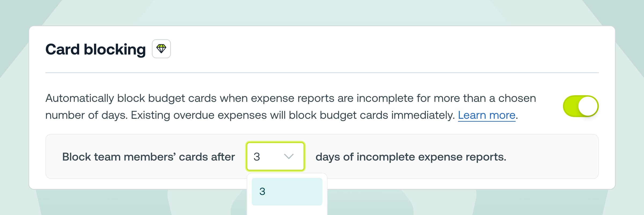Click the divider line under the heading
644x215 pixels.
pos(322,73)
